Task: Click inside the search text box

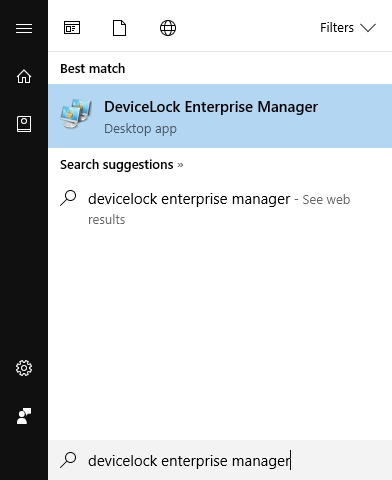Action: (220, 460)
